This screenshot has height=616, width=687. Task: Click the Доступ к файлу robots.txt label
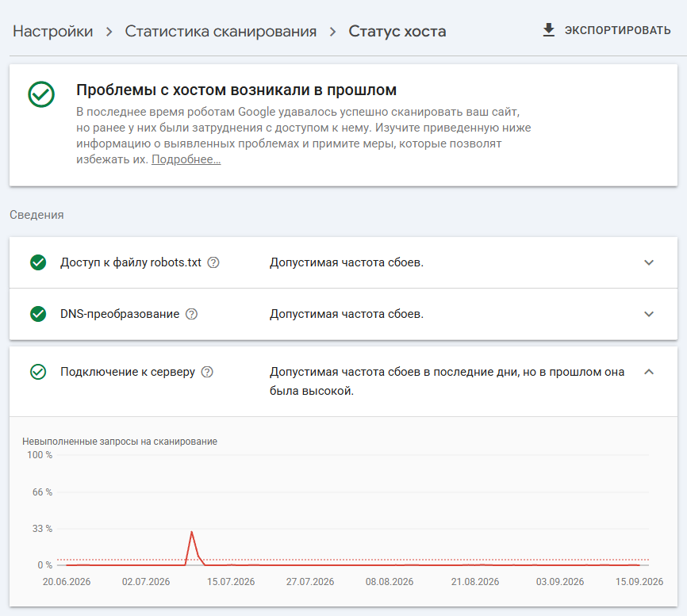click(x=131, y=262)
